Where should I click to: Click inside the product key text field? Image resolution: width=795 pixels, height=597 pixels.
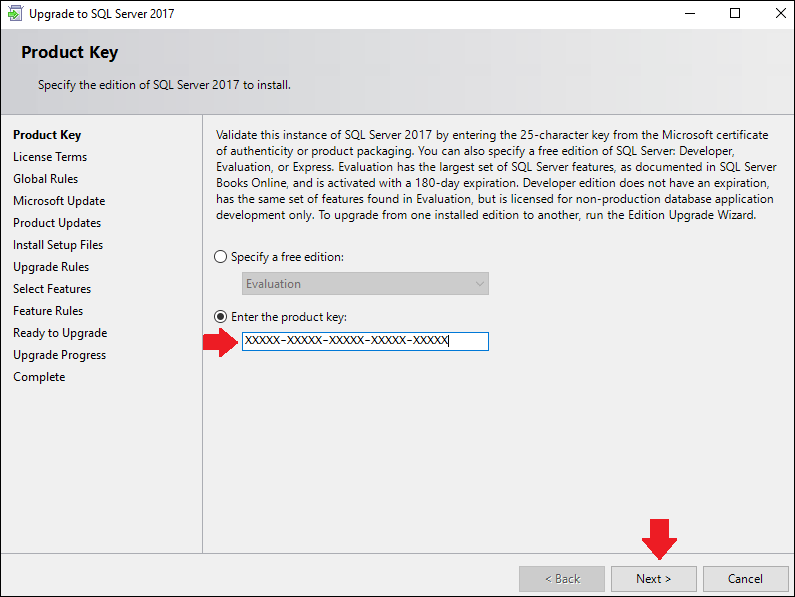pyautogui.click(x=365, y=341)
